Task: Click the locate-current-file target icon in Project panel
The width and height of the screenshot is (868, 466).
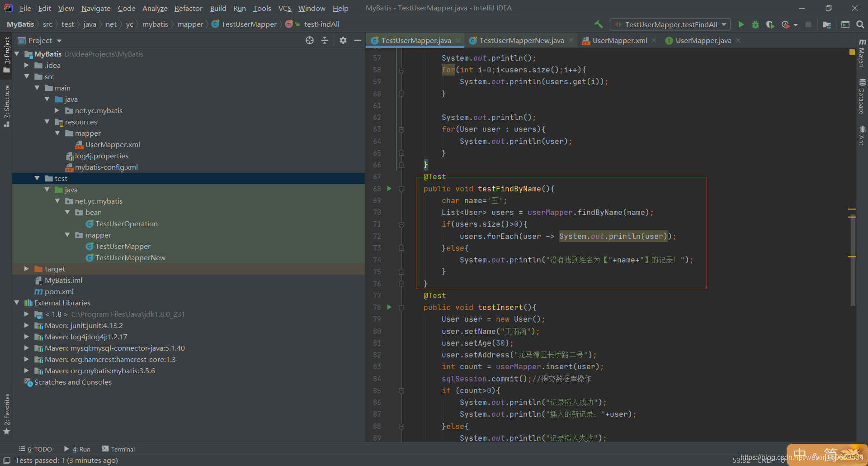Action: pos(310,40)
